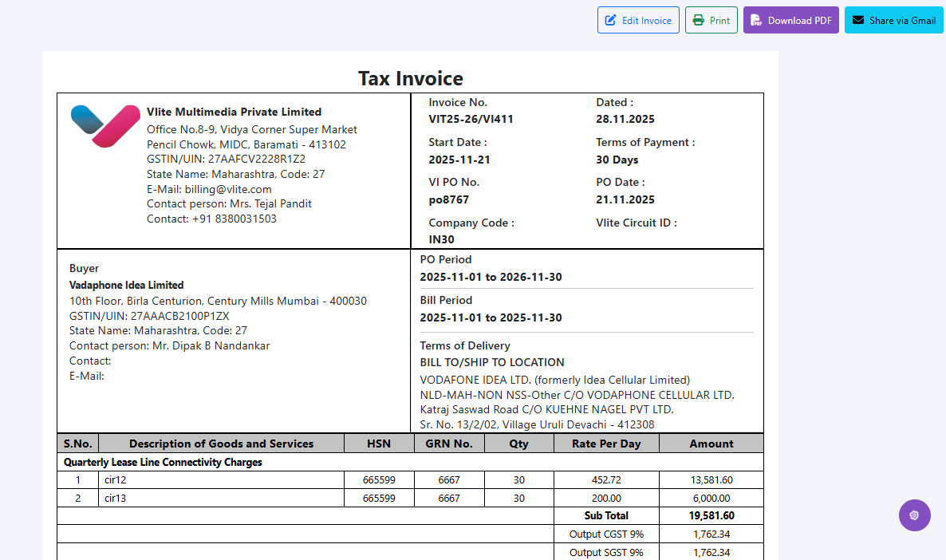The image size is (946, 560).
Task: Download the invoice as PDF
Action: pyautogui.click(x=791, y=20)
